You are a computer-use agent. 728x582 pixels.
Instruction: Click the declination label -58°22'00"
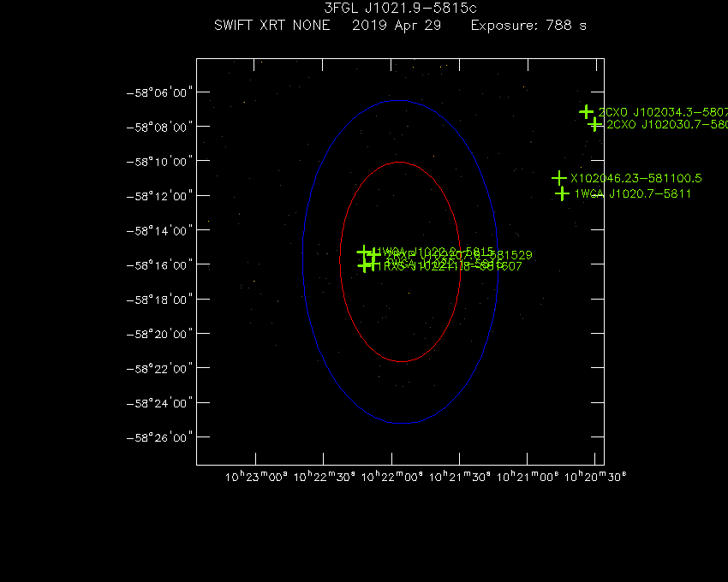click(x=159, y=369)
